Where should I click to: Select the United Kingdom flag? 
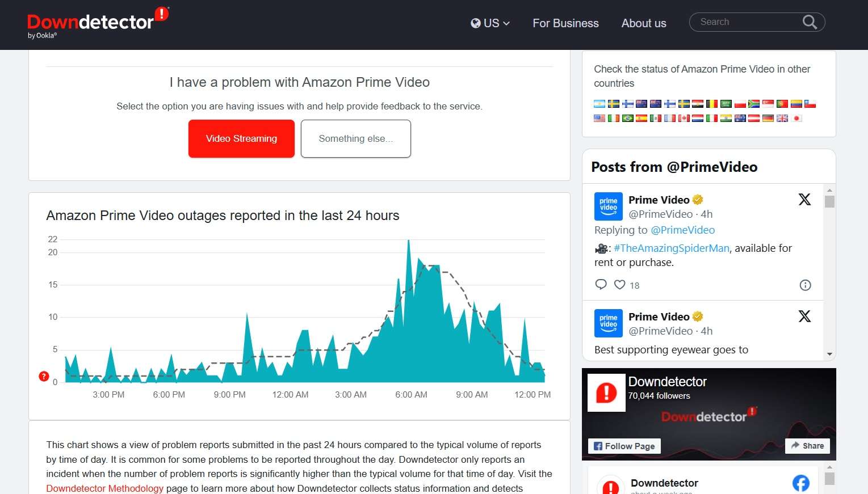point(782,118)
